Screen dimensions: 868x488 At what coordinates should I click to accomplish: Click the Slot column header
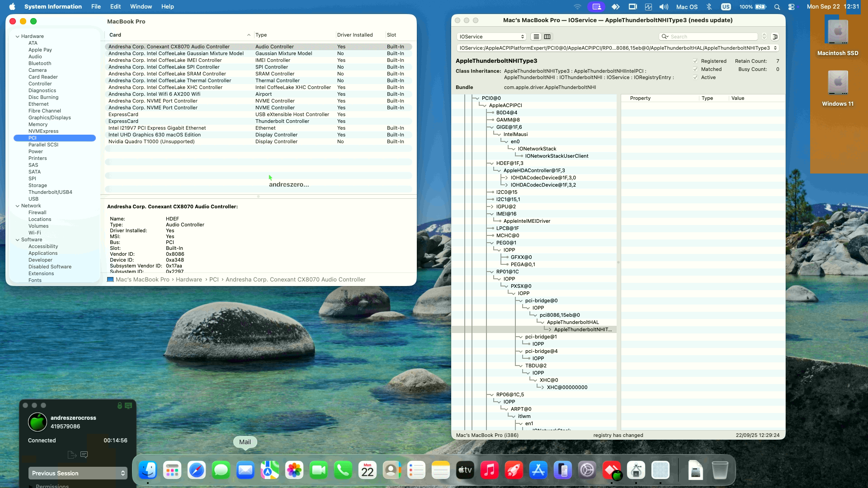(398, 35)
